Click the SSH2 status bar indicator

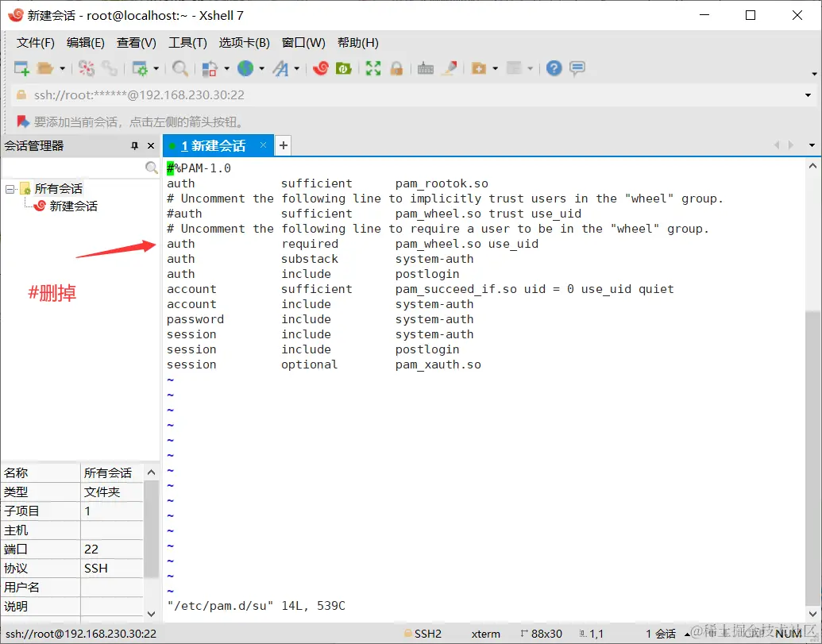[423, 634]
